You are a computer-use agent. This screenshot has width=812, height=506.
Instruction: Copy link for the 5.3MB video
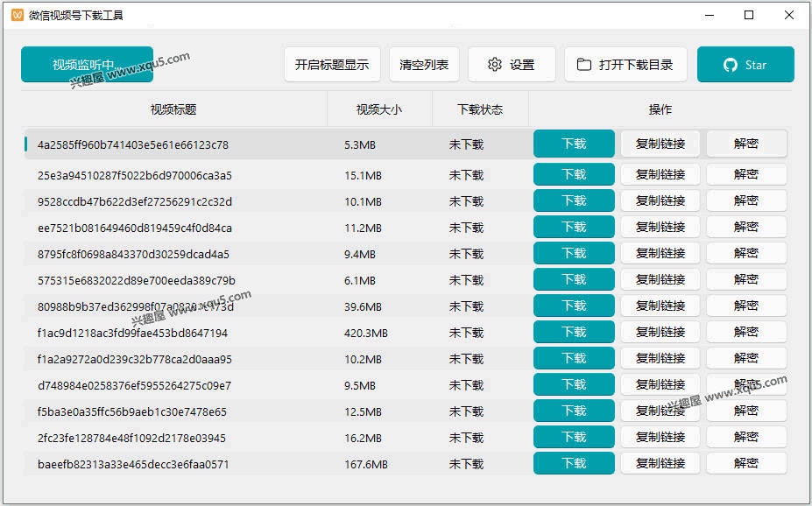660,144
